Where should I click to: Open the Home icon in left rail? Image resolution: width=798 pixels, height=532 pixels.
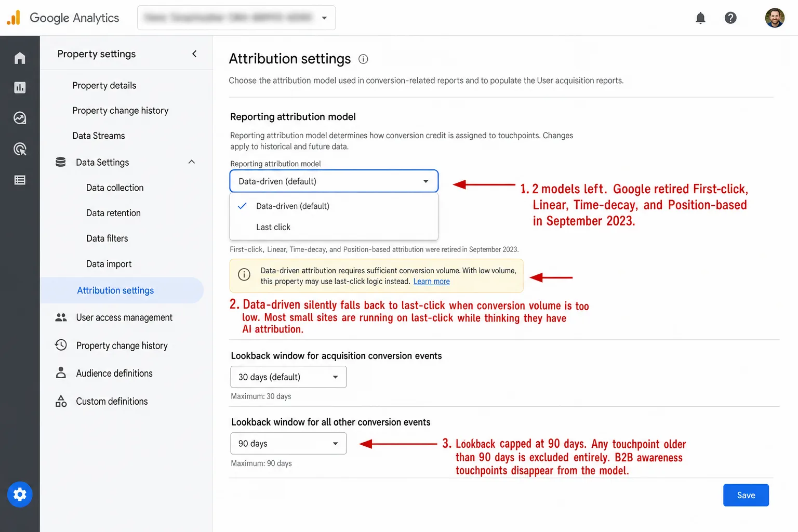pos(20,58)
